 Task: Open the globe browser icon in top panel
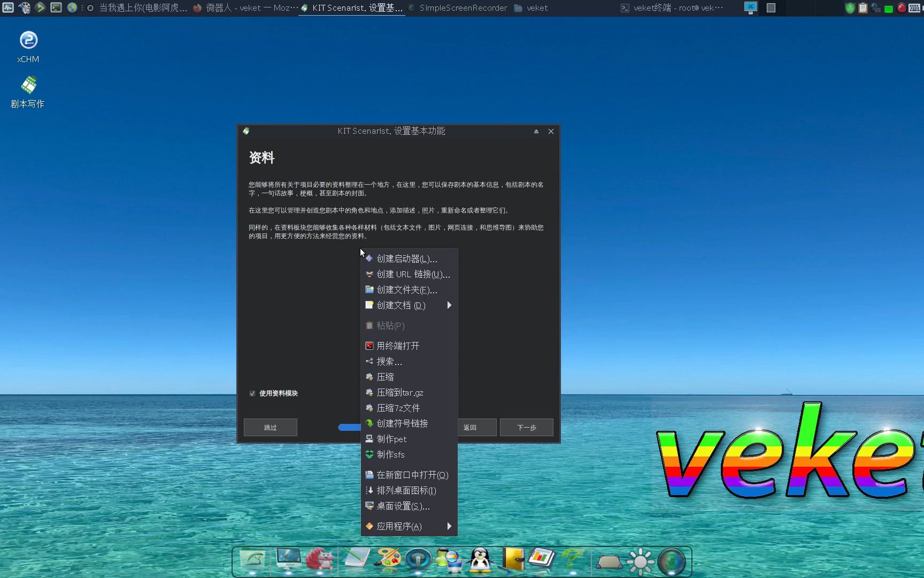[x=72, y=7]
